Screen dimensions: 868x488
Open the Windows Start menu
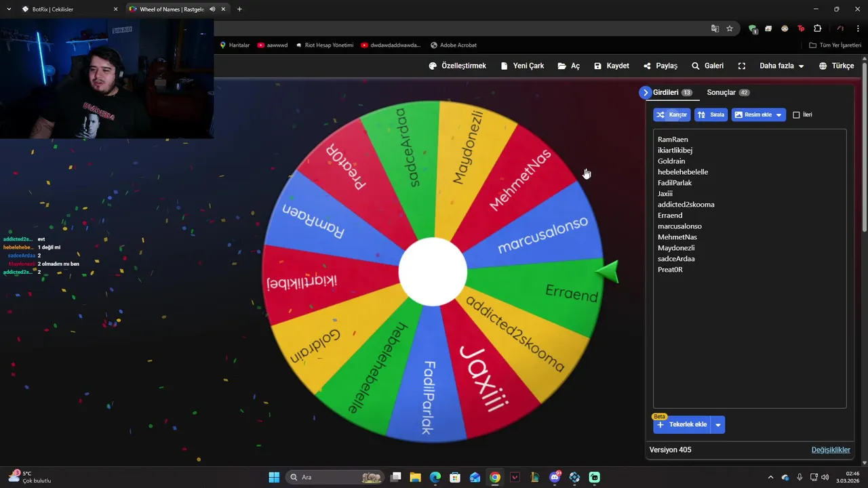coord(274,477)
